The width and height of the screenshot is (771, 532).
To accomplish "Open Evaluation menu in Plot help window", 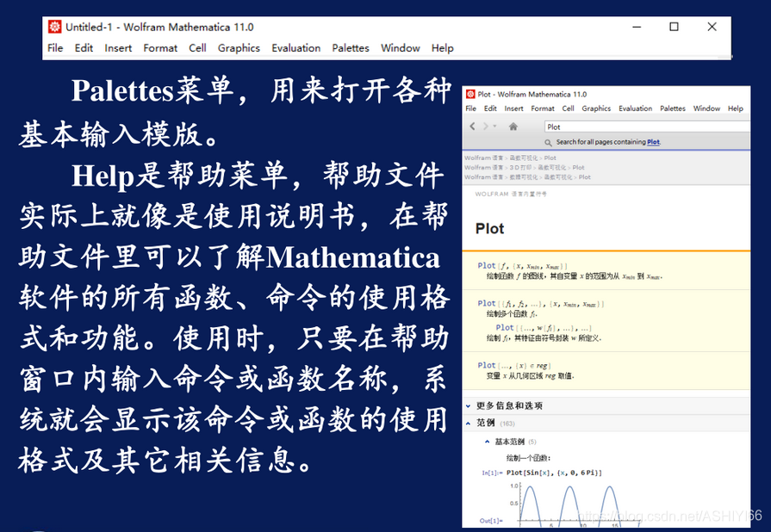I will pos(635,108).
